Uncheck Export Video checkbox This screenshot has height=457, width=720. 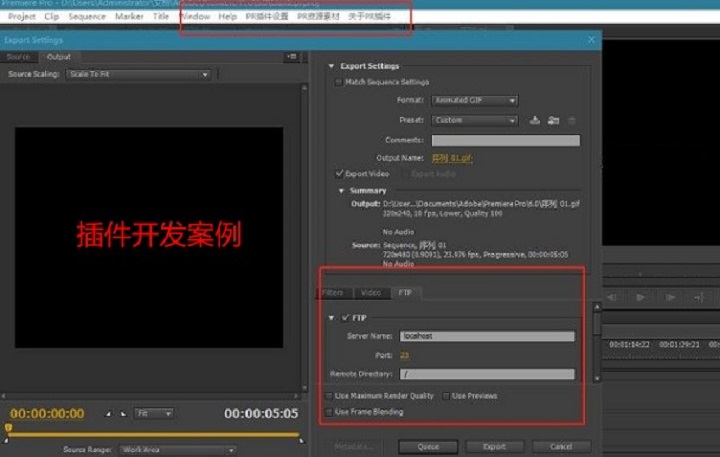point(339,174)
